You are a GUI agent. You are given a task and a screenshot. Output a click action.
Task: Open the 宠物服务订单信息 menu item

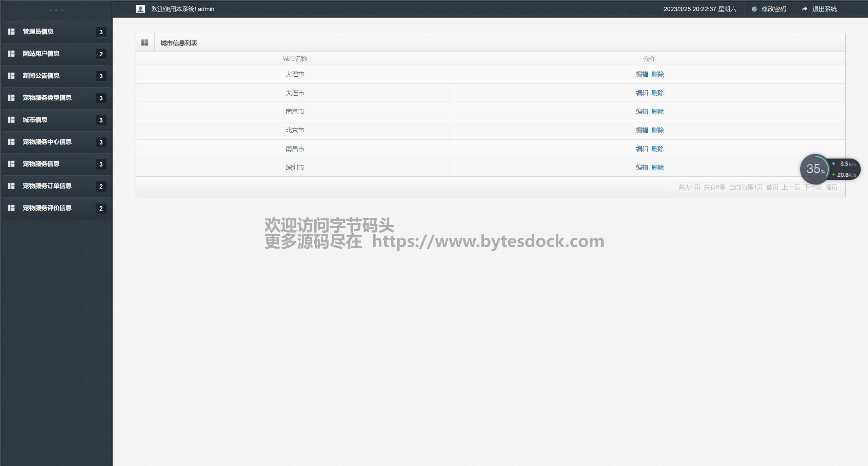point(47,186)
